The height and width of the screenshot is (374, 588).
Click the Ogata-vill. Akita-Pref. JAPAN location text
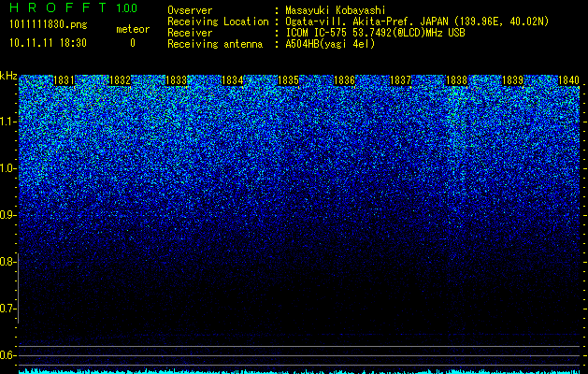point(417,22)
